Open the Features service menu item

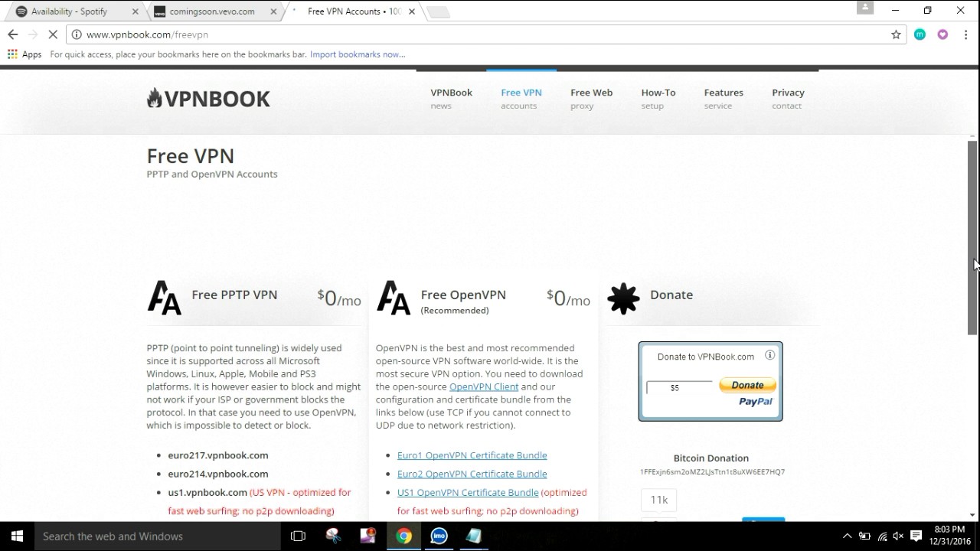[724, 99]
